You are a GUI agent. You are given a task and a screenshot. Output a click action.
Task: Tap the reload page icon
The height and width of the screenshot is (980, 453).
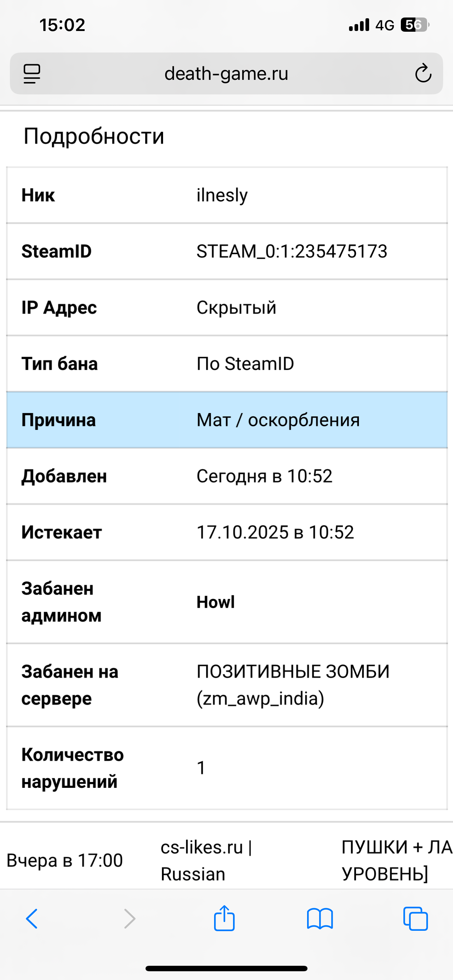pyautogui.click(x=423, y=73)
